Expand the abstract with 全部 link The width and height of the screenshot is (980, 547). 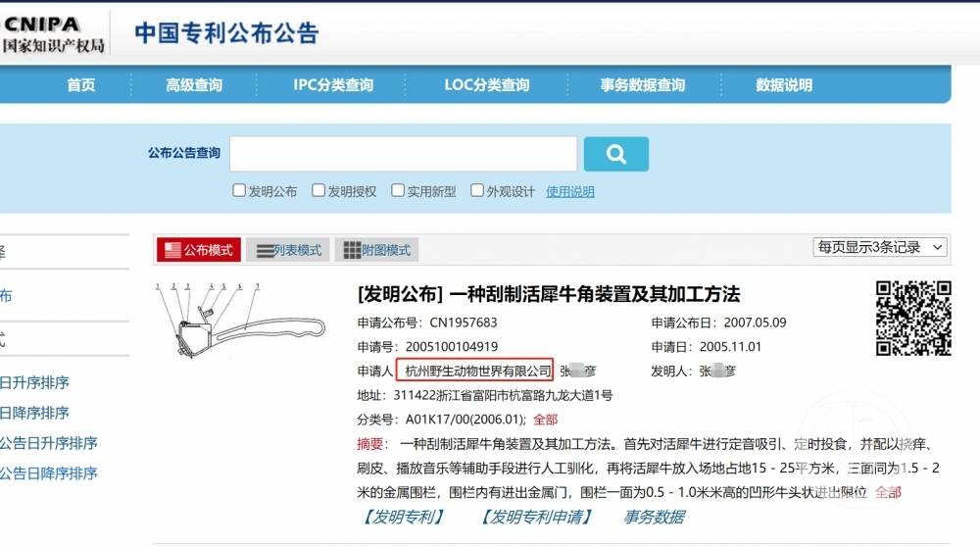[x=887, y=492]
